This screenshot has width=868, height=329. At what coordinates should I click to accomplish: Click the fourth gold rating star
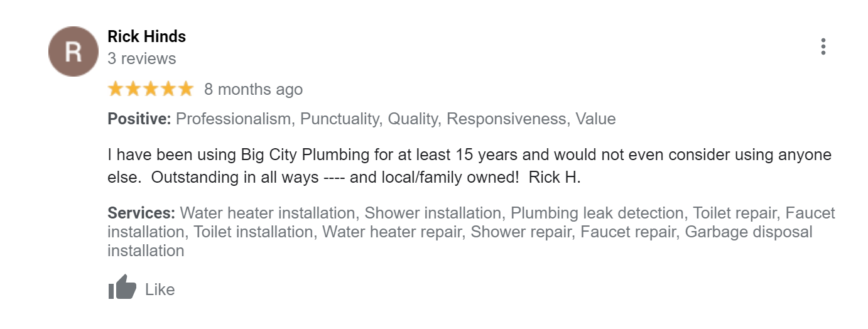168,89
